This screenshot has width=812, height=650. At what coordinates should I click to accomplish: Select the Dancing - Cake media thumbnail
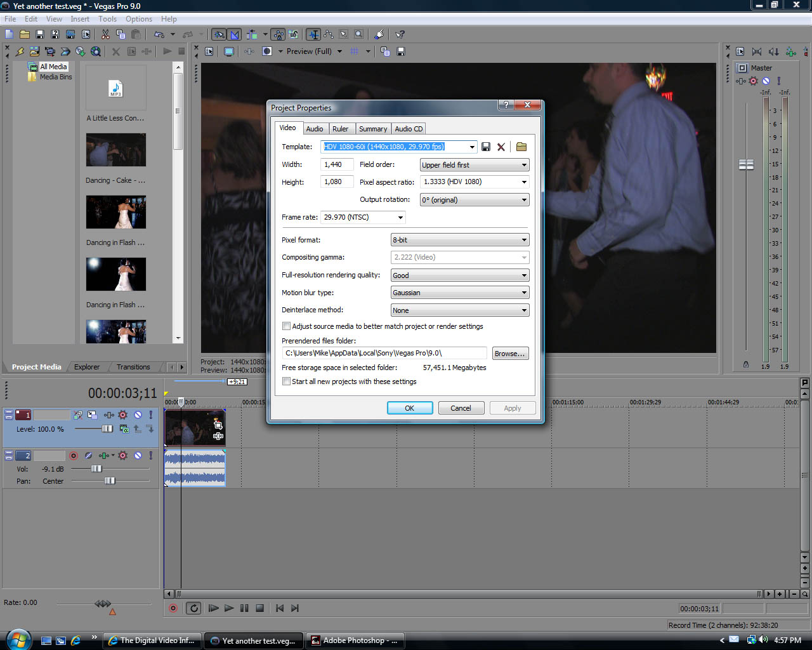116,150
